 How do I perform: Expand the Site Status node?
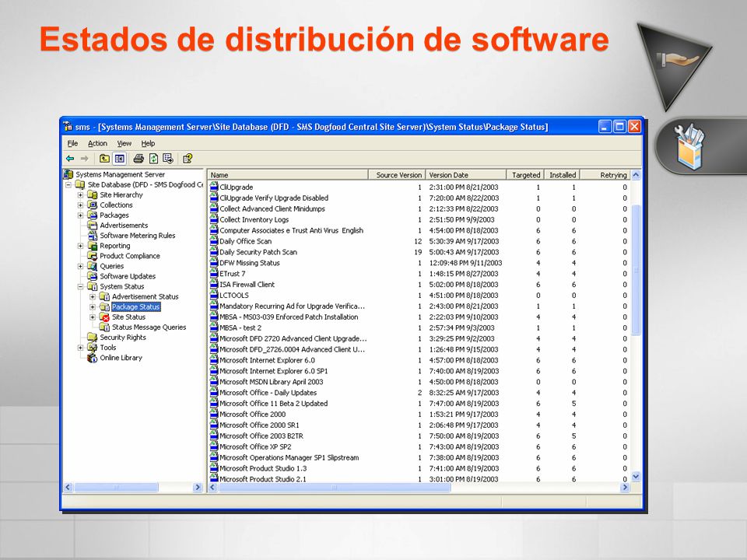point(93,317)
